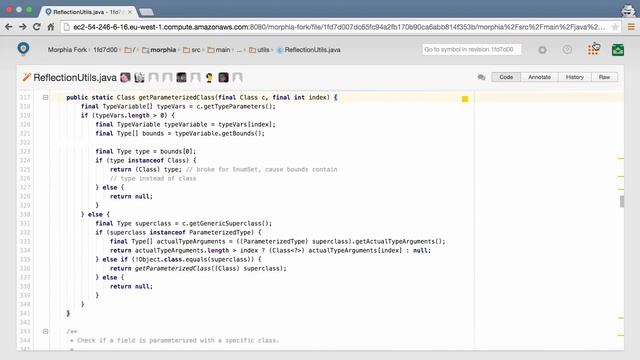
Task: Click the last placeholder contributor avatar
Action: [x=238, y=77]
